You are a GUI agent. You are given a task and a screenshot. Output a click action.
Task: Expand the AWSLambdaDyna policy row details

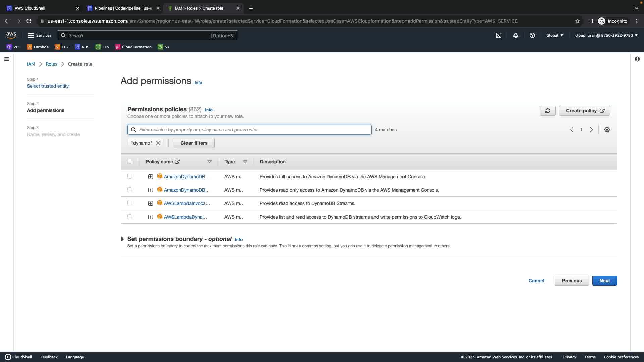tap(151, 217)
